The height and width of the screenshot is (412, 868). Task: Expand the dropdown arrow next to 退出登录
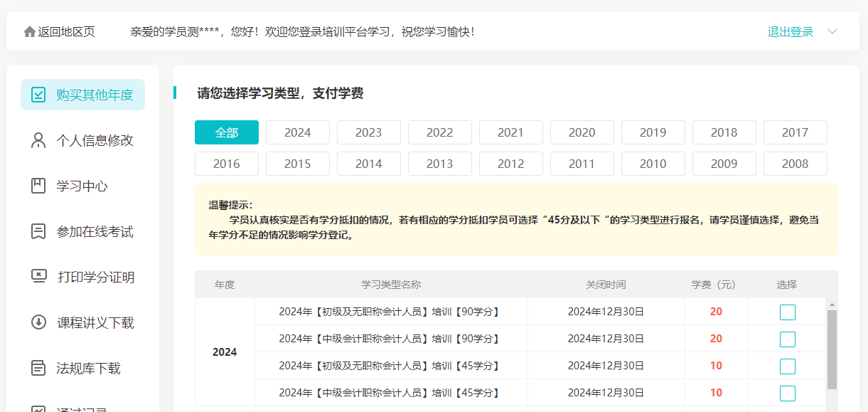click(832, 32)
